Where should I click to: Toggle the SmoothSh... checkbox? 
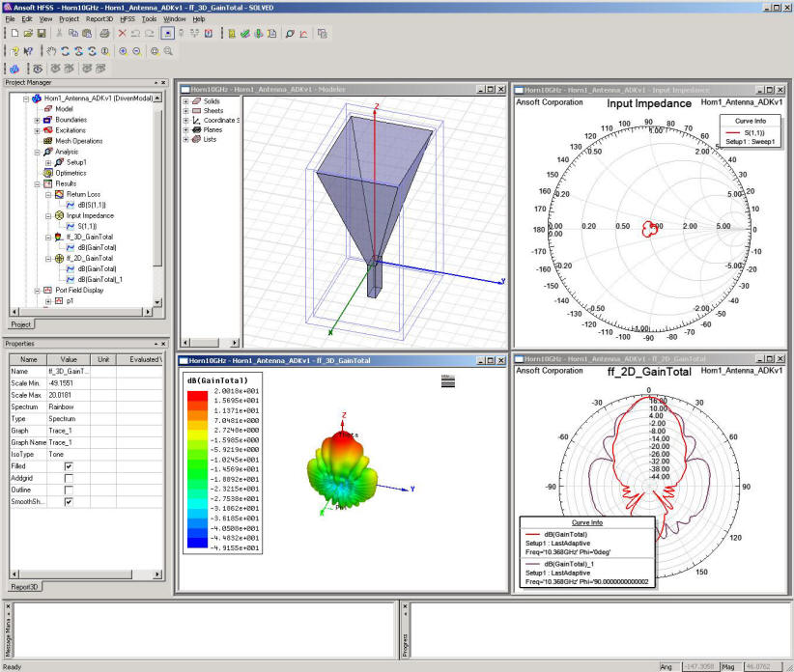(x=69, y=501)
